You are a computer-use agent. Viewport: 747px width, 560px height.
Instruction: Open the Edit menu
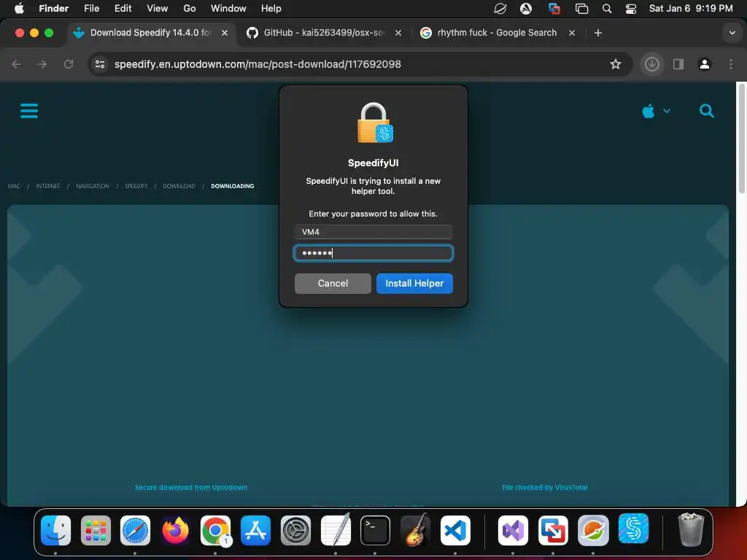click(123, 9)
